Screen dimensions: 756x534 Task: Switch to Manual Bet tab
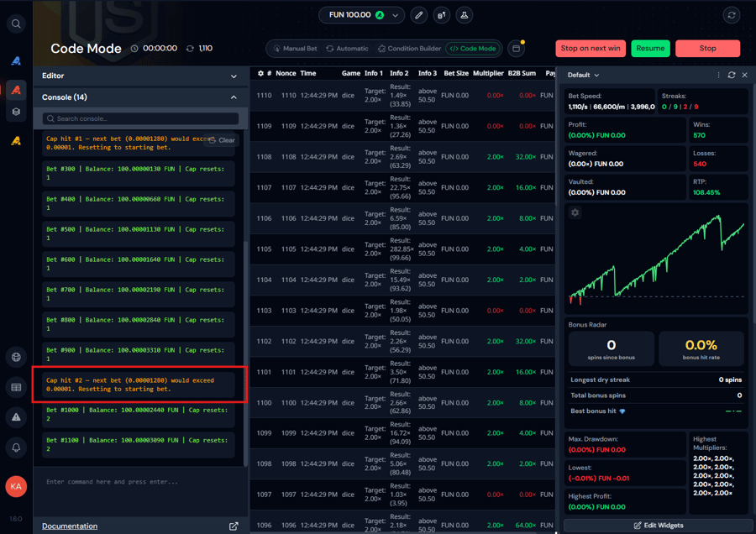point(296,48)
